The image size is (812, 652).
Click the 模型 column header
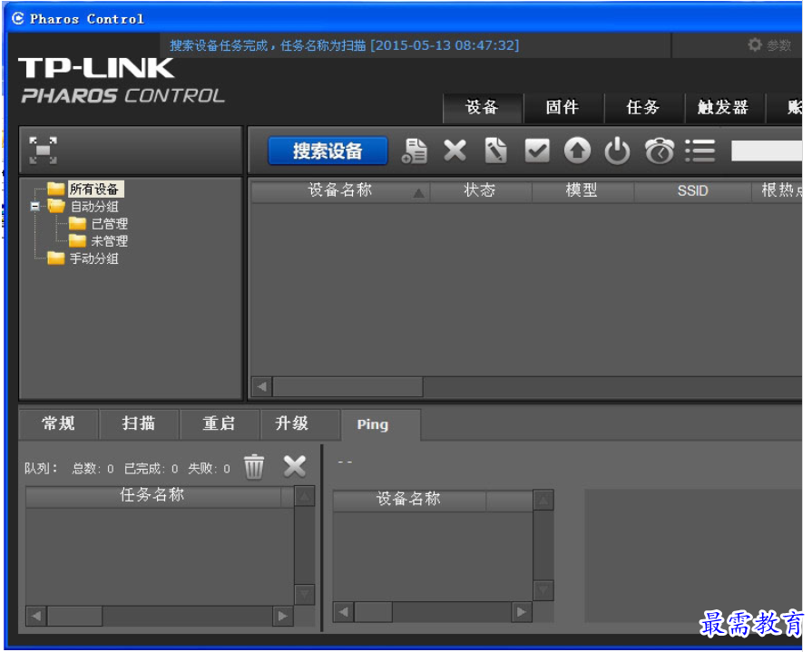582,191
